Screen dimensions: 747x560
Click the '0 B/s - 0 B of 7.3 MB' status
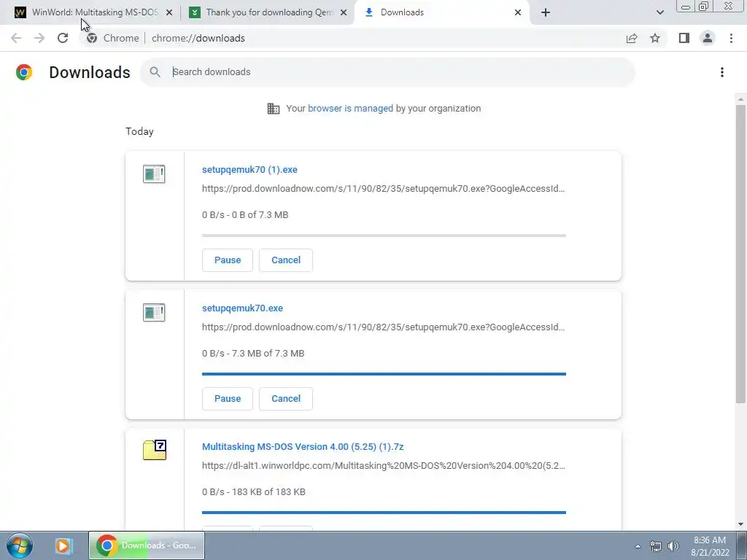pos(245,215)
